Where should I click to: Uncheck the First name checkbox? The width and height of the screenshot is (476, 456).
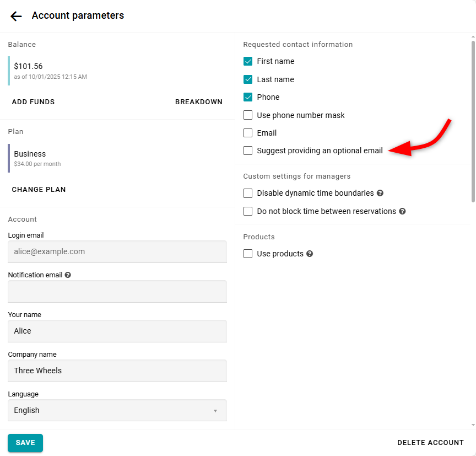[x=248, y=61]
